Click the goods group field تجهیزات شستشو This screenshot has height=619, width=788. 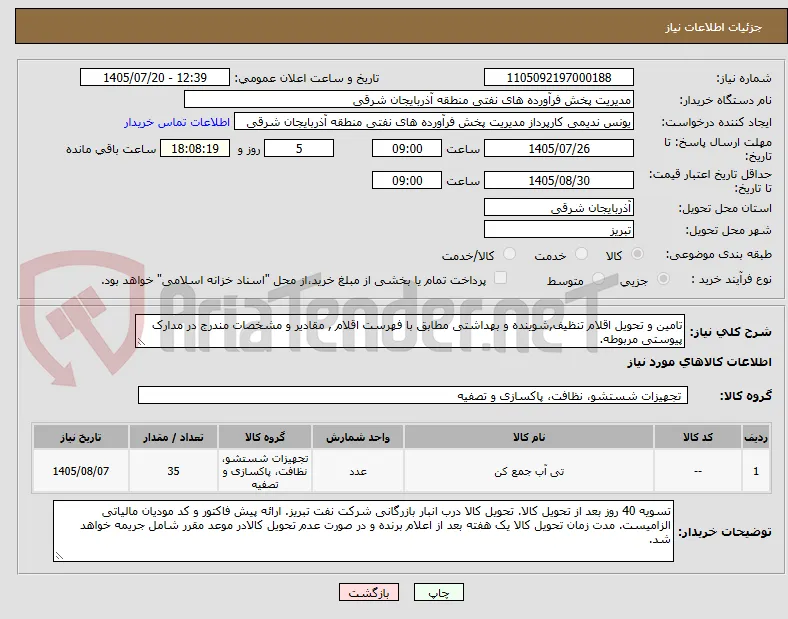413,395
